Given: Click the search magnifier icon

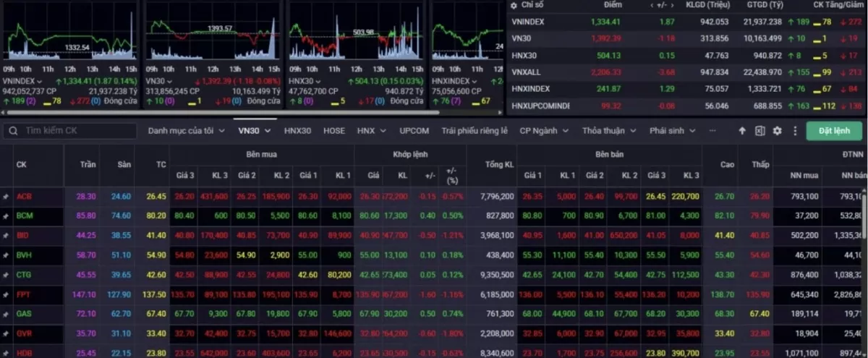Looking at the screenshot, I should [x=12, y=131].
